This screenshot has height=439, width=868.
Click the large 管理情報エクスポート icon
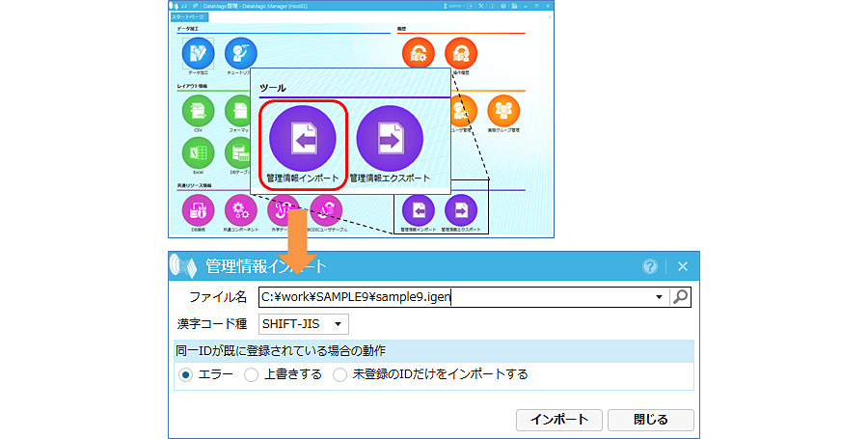[x=389, y=138]
